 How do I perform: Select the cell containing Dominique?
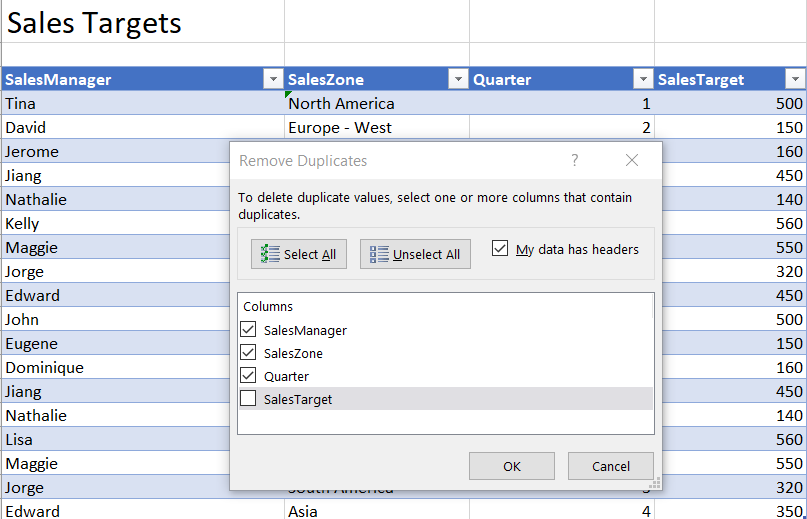pos(116,368)
